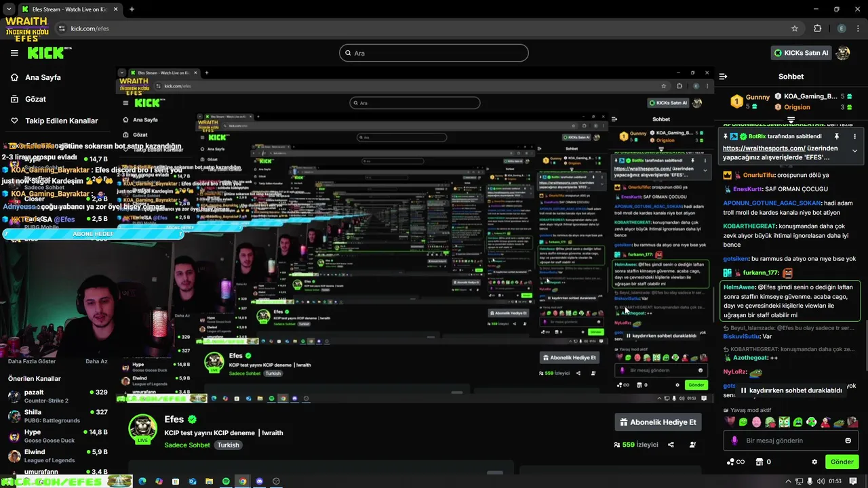Click username HelmAwee in chat
Viewport: 868px width, 488px height.
pyautogui.click(x=740, y=287)
